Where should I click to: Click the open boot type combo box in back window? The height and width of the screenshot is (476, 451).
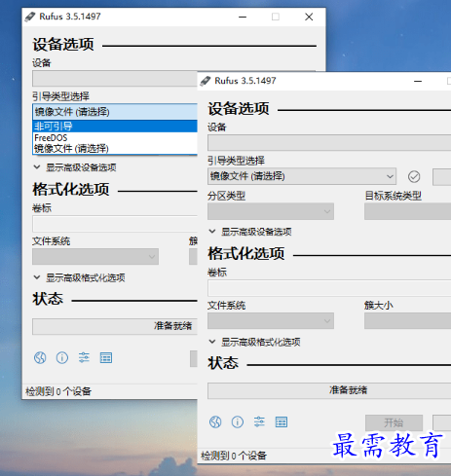(x=115, y=112)
